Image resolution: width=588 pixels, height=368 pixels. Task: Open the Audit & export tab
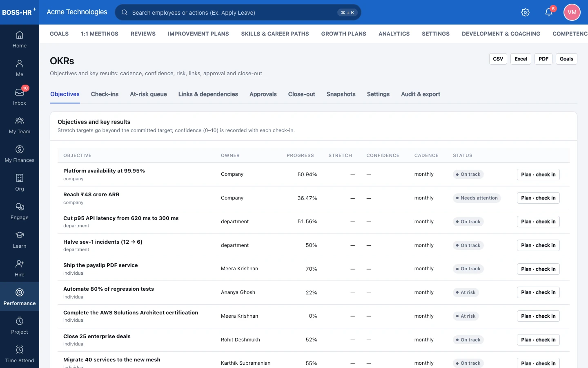coord(421,94)
